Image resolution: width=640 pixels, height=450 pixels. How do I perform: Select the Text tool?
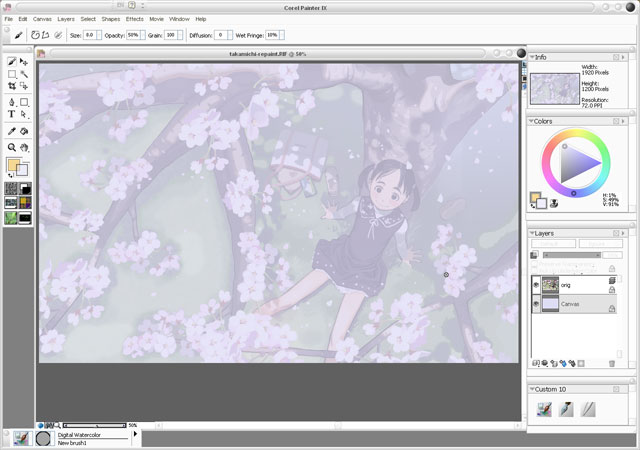[x=11, y=114]
